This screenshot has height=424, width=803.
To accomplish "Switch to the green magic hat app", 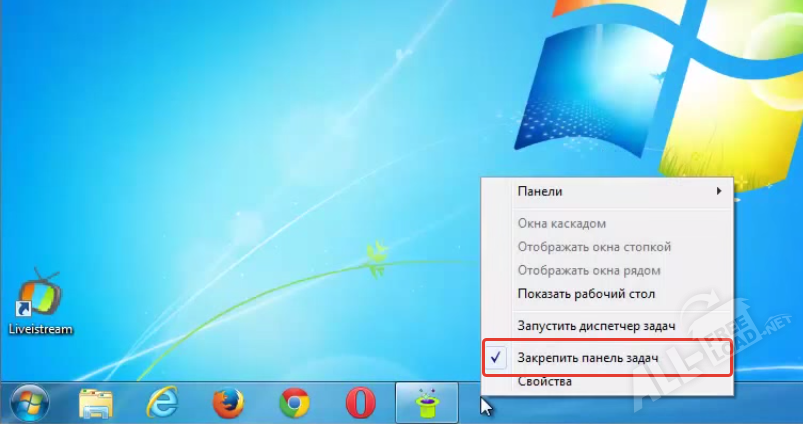I will [x=427, y=403].
